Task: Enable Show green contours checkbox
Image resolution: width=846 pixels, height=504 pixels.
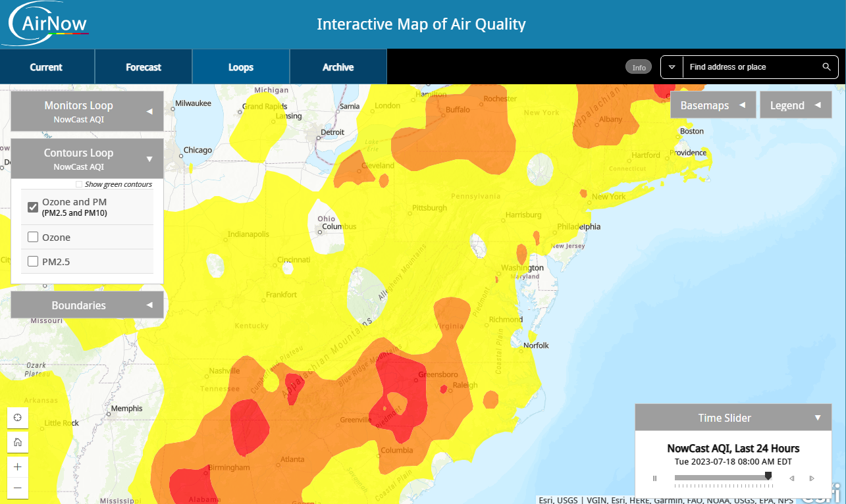Action: tap(79, 184)
